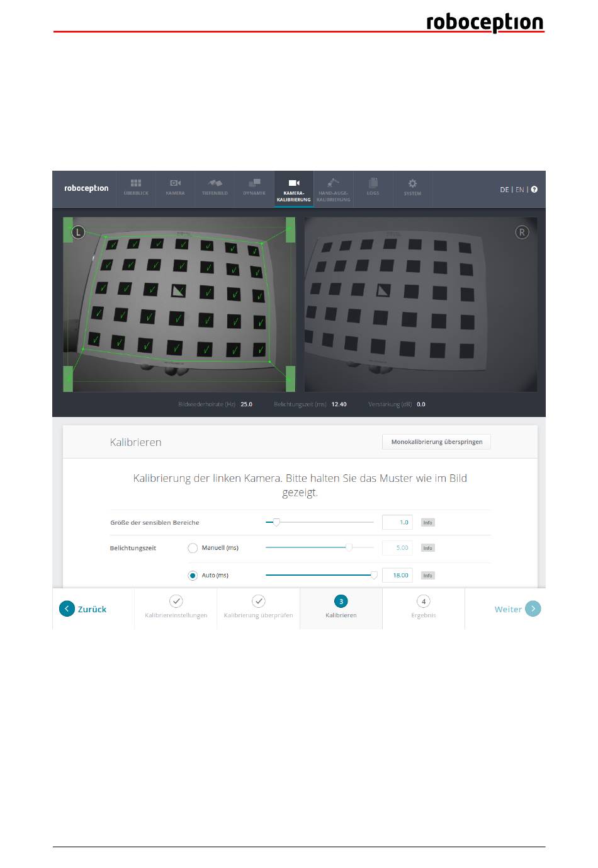Go to step 4 Ergebnis

click(424, 608)
